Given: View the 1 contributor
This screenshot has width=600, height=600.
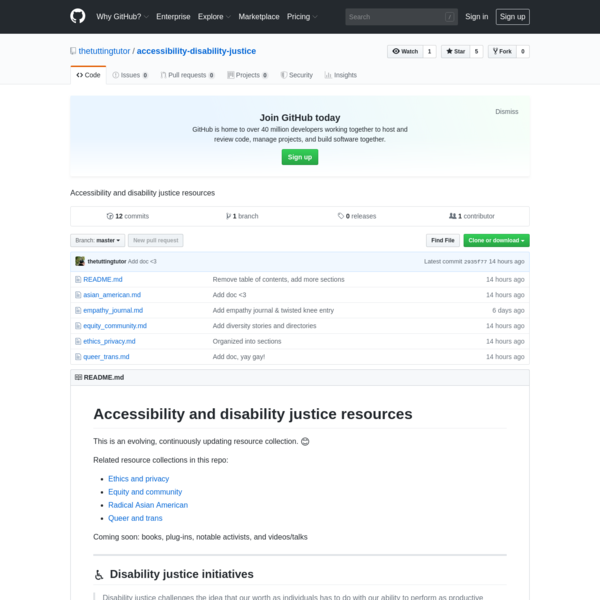Looking at the screenshot, I should point(471,216).
